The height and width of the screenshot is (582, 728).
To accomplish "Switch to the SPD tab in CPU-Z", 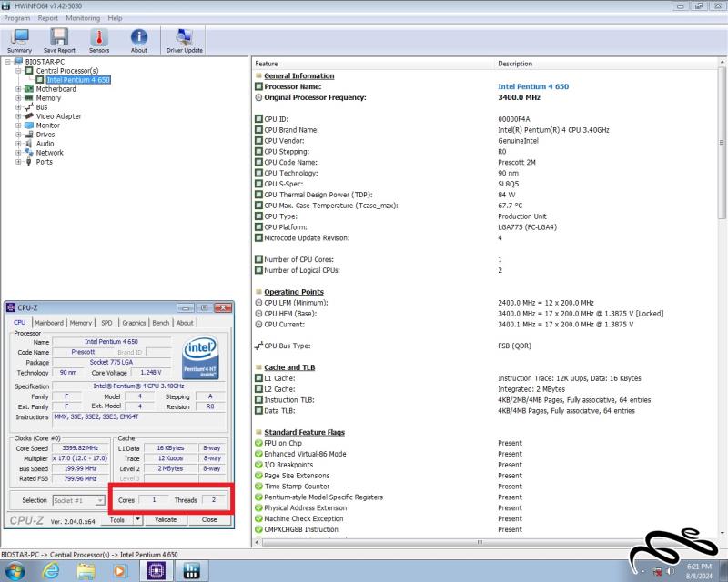I will click(x=106, y=323).
